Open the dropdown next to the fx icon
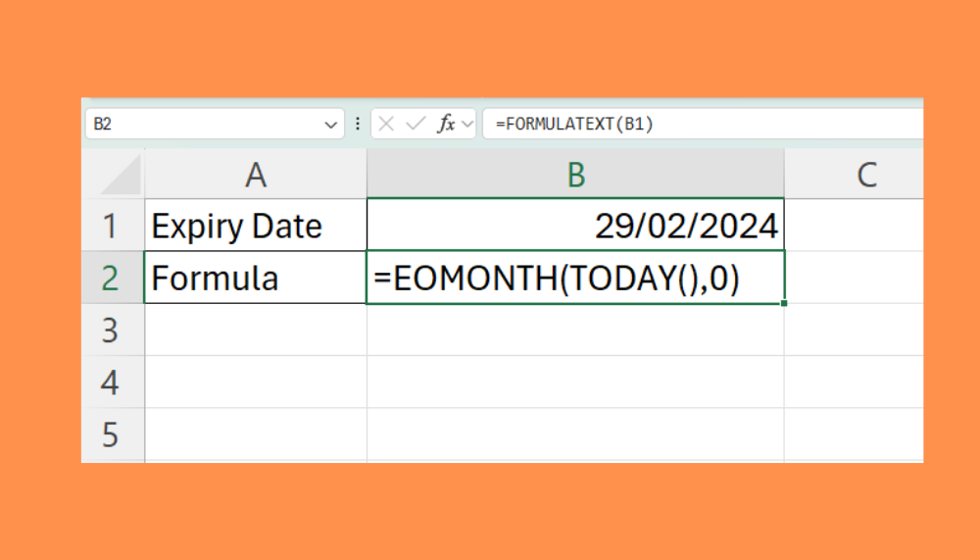The image size is (980, 560). pyautogui.click(x=467, y=124)
